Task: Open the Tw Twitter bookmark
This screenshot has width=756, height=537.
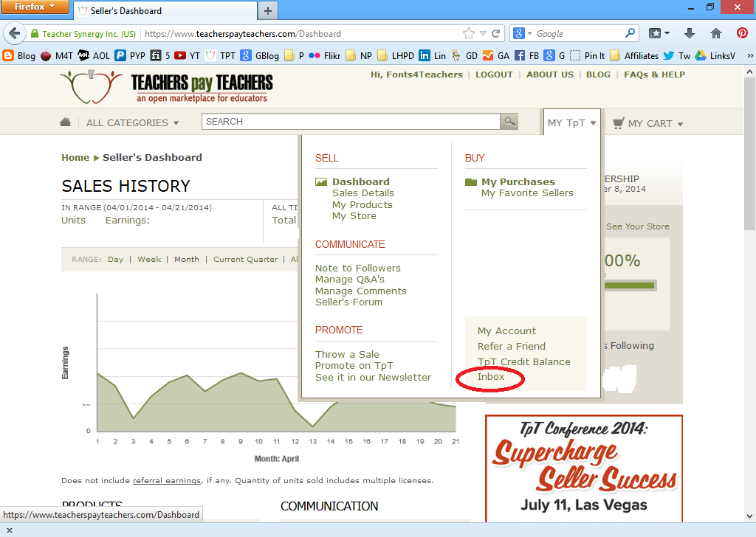Action: [x=677, y=56]
